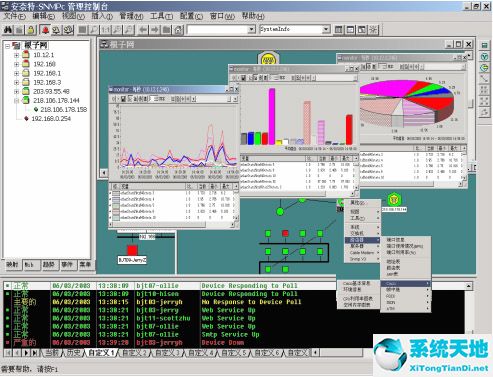This screenshot has height=377, width=493.
Task: Select the 192.168.0.254 tree item
Action: (x=51, y=119)
